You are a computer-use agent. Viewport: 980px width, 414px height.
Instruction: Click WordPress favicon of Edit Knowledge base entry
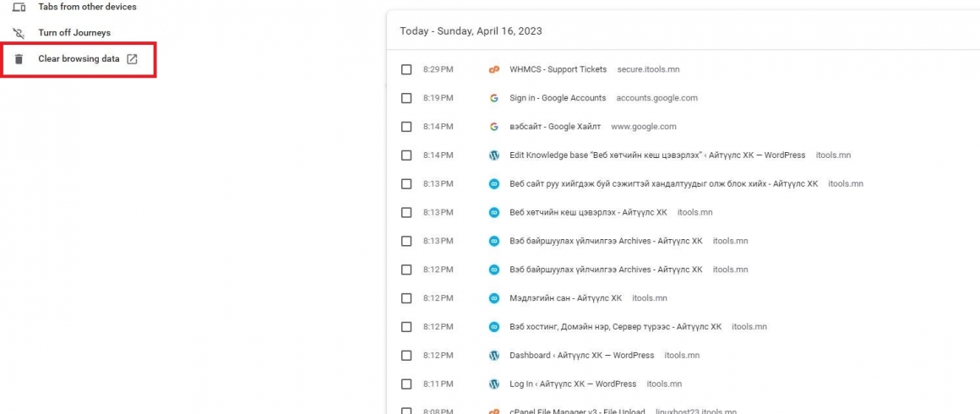pos(493,155)
